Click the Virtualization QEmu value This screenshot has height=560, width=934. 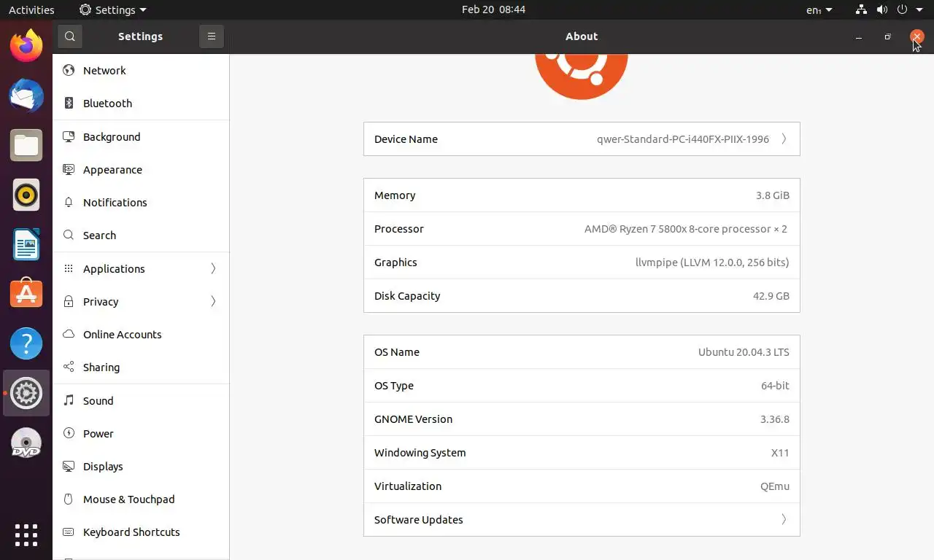pyautogui.click(x=774, y=486)
